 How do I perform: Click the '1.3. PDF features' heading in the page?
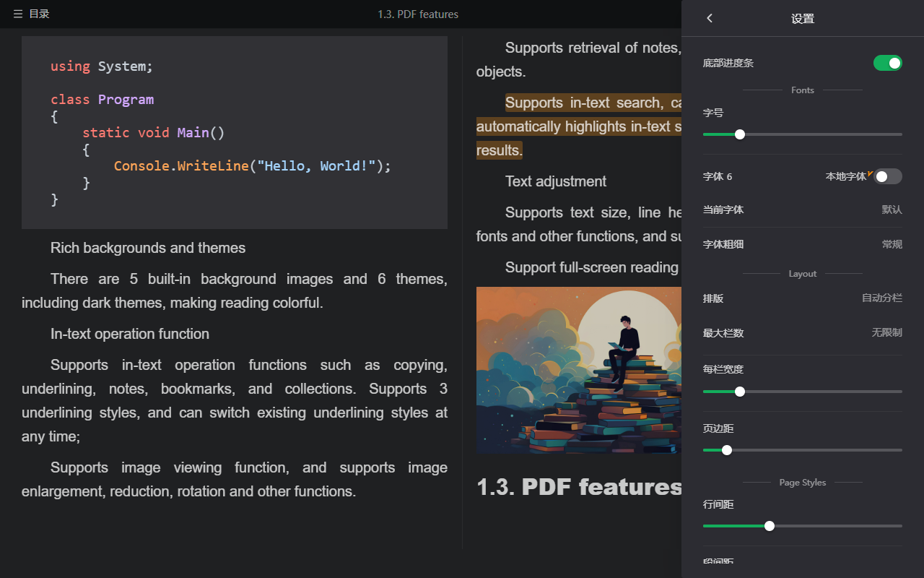pyautogui.click(x=578, y=487)
